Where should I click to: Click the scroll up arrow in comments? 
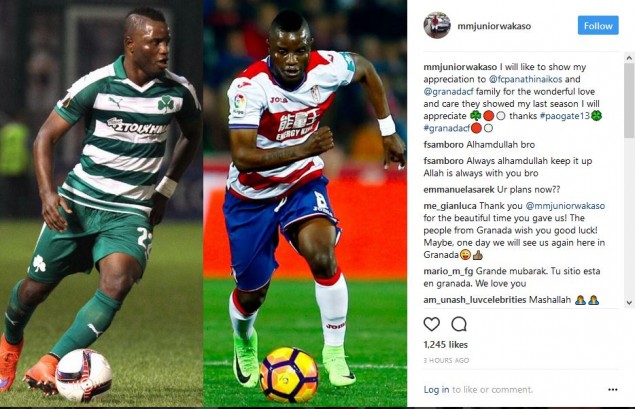point(629,58)
